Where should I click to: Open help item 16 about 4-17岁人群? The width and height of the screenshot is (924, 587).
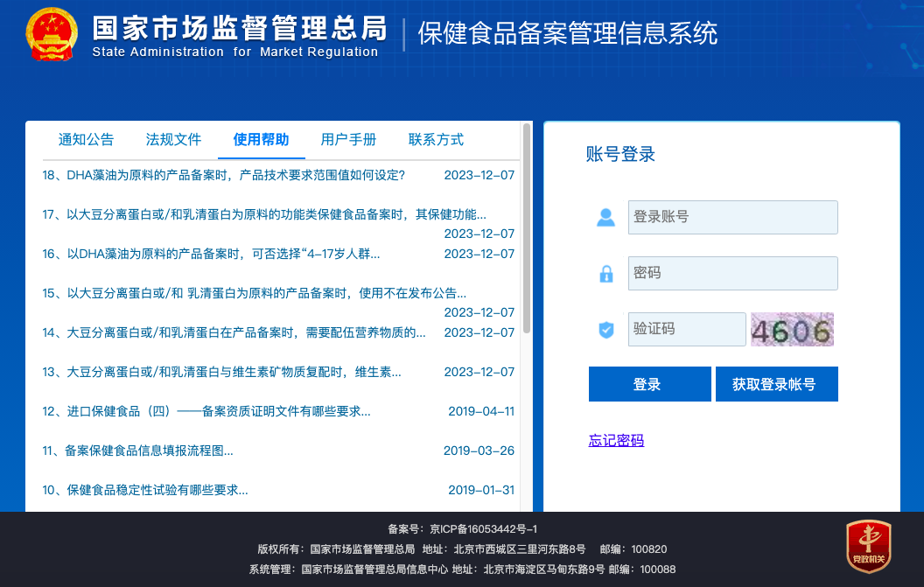[211, 254]
